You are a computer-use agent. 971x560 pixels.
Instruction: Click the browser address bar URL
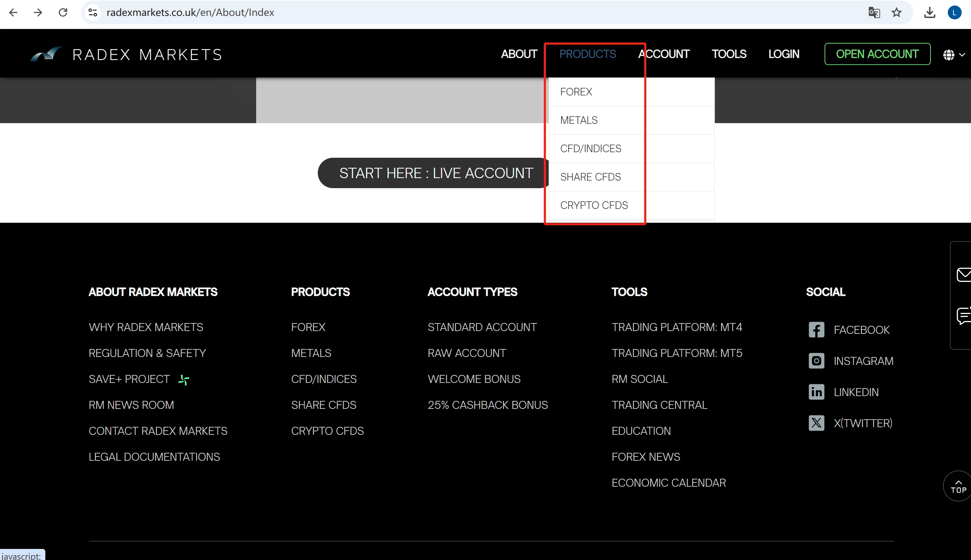coord(190,12)
